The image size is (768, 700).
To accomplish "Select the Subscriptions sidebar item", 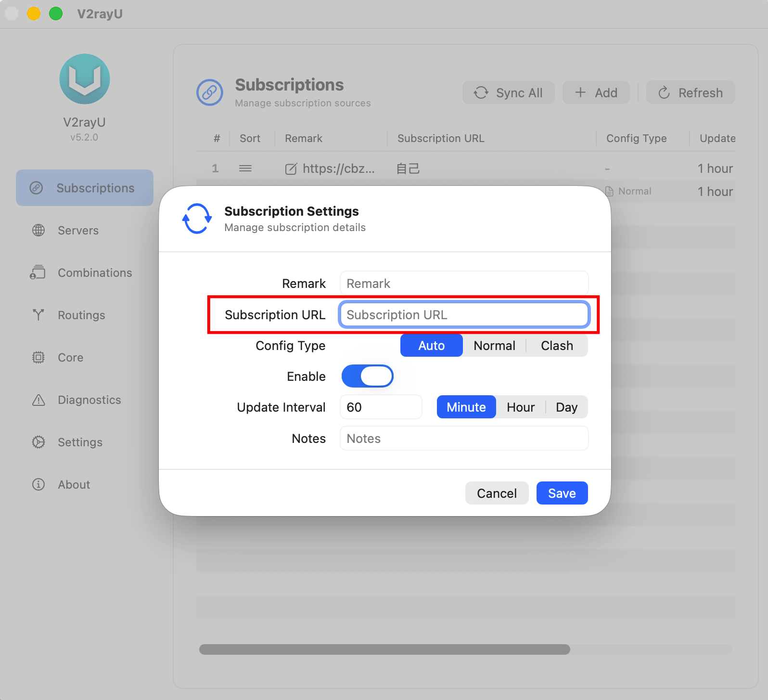I will tap(85, 188).
